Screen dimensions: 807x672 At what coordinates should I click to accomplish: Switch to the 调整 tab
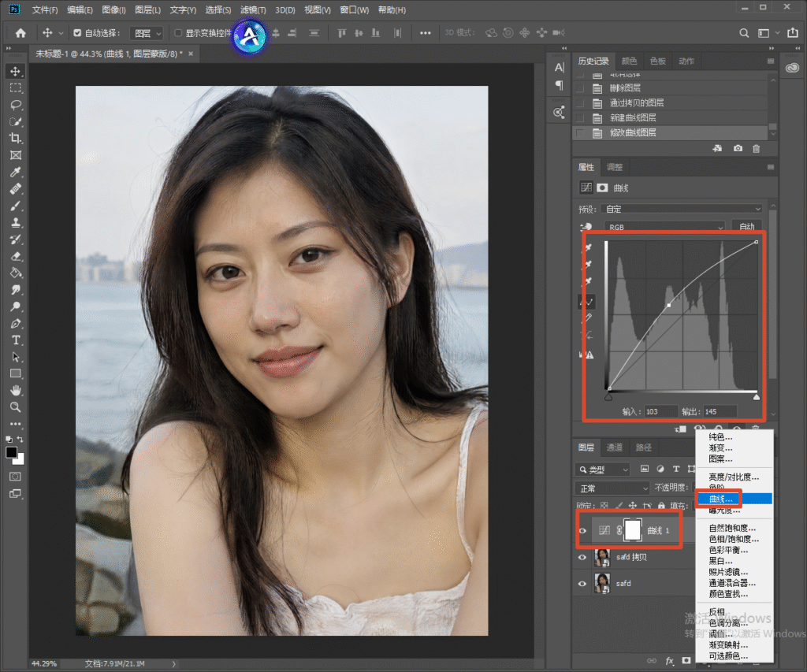tap(615, 167)
